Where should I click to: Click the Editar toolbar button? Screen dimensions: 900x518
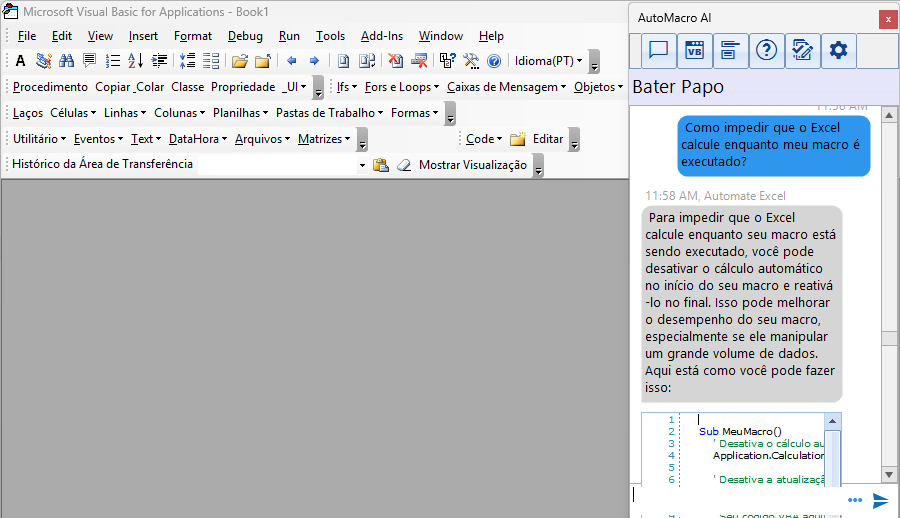pos(547,139)
